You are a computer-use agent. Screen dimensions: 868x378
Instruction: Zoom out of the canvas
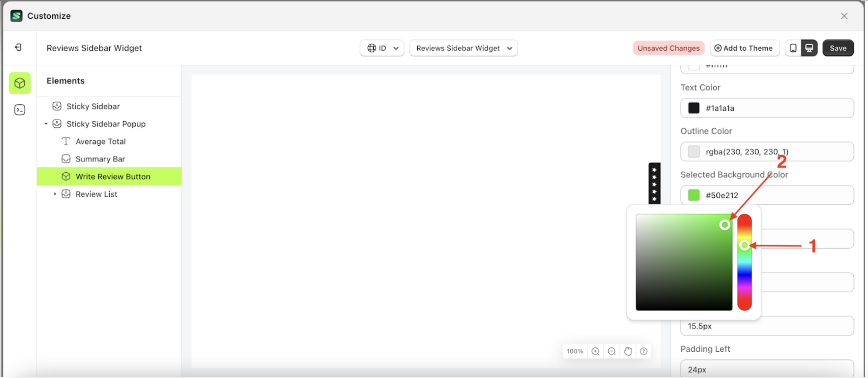[612, 351]
